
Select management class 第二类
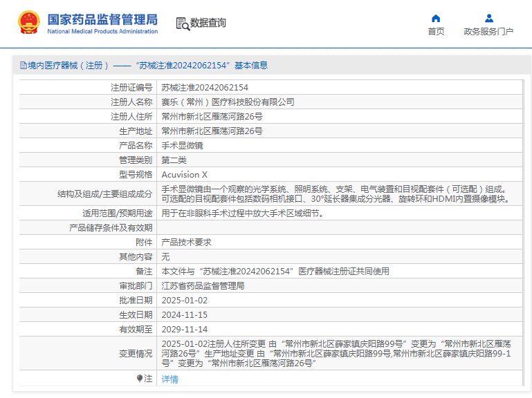174,160
